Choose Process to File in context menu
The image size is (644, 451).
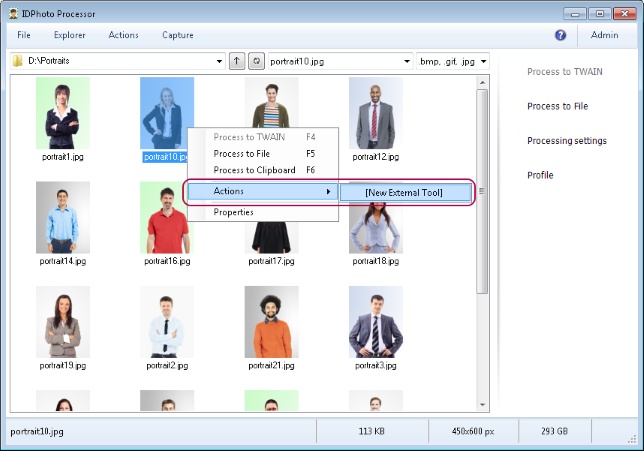point(263,154)
